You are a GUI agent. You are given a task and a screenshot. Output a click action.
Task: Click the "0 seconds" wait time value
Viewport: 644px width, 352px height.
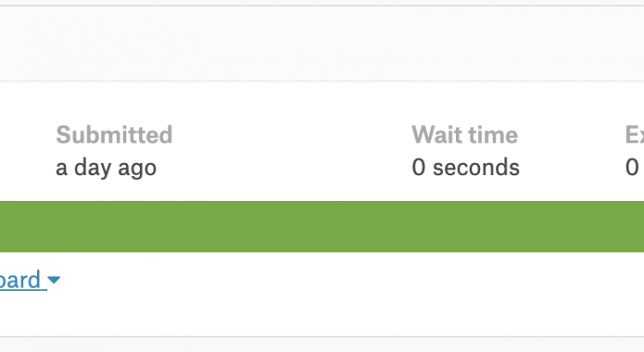pos(465,167)
